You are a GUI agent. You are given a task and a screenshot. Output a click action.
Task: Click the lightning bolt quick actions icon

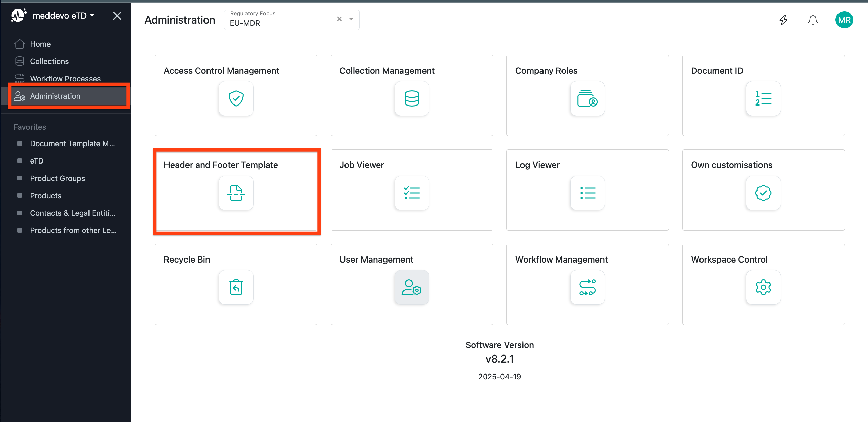click(x=783, y=20)
